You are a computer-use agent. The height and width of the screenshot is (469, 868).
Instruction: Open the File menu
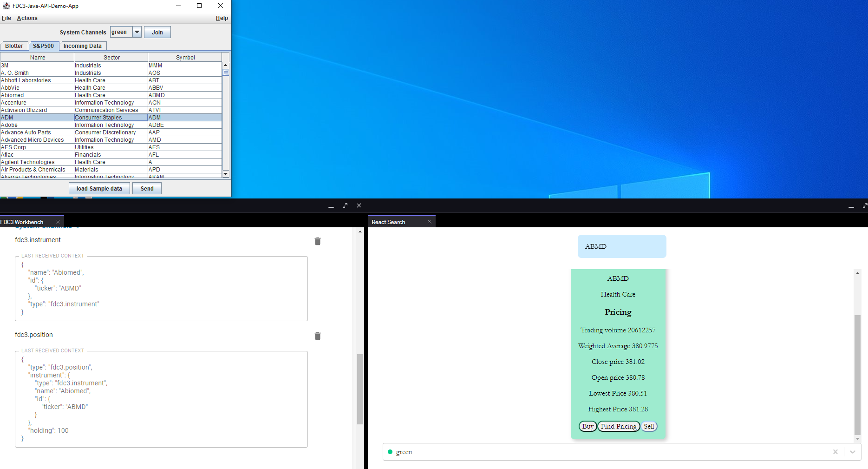point(7,18)
